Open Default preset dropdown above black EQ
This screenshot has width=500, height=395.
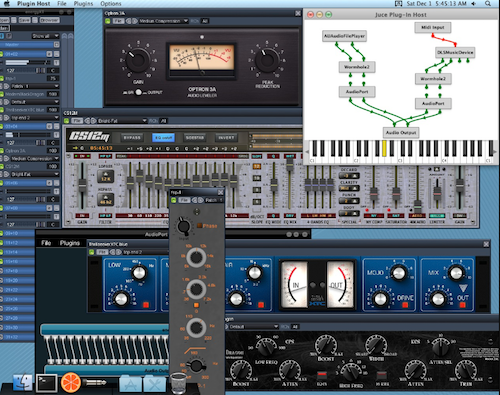click(x=253, y=327)
